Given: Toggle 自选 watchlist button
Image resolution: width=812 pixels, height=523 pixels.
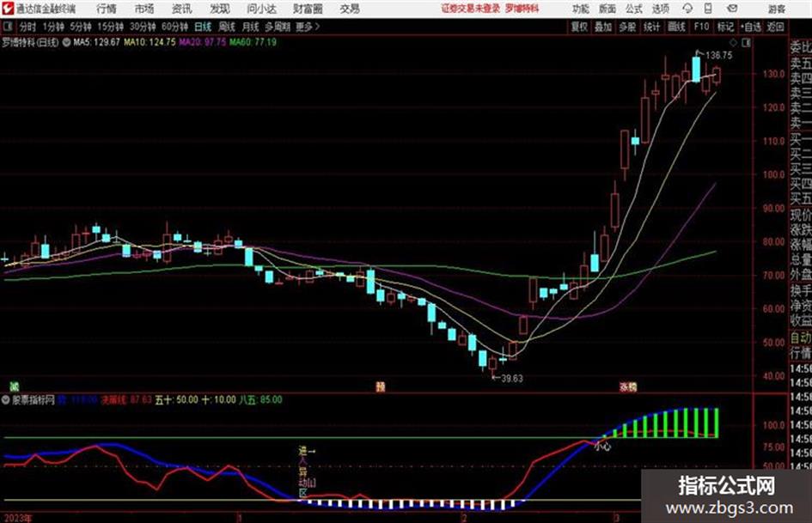Looking at the screenshot, I should [751, 27].
